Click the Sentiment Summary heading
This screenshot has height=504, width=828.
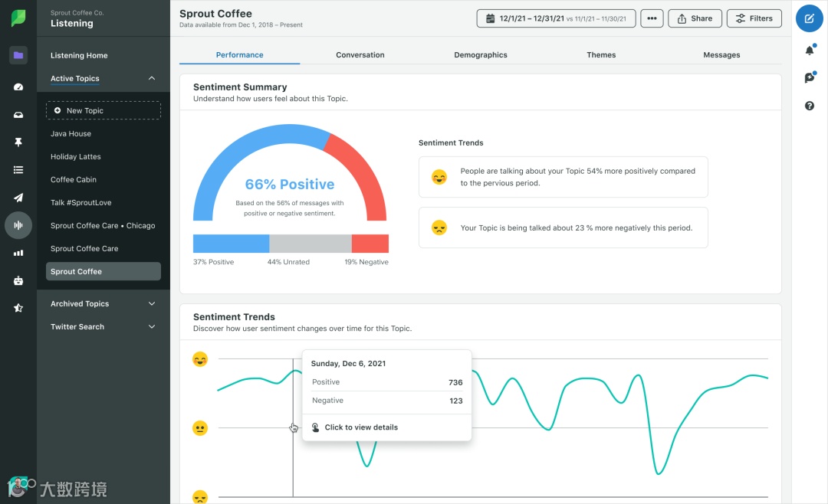click(x=240, y=87)
